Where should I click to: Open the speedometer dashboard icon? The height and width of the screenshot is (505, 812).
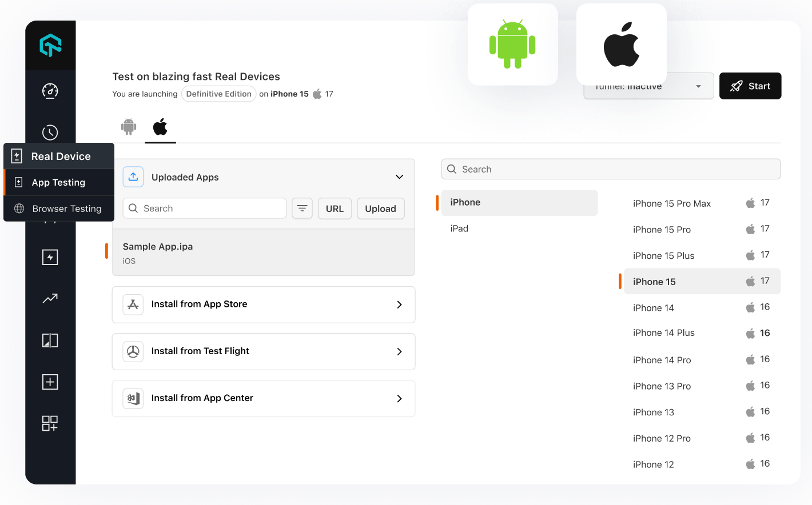pos(50,90)
